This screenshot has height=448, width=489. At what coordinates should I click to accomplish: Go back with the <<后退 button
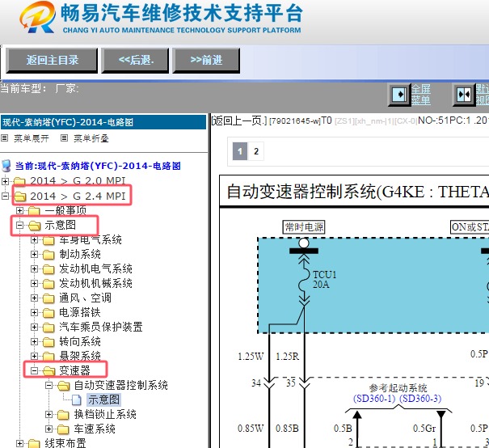135,60
